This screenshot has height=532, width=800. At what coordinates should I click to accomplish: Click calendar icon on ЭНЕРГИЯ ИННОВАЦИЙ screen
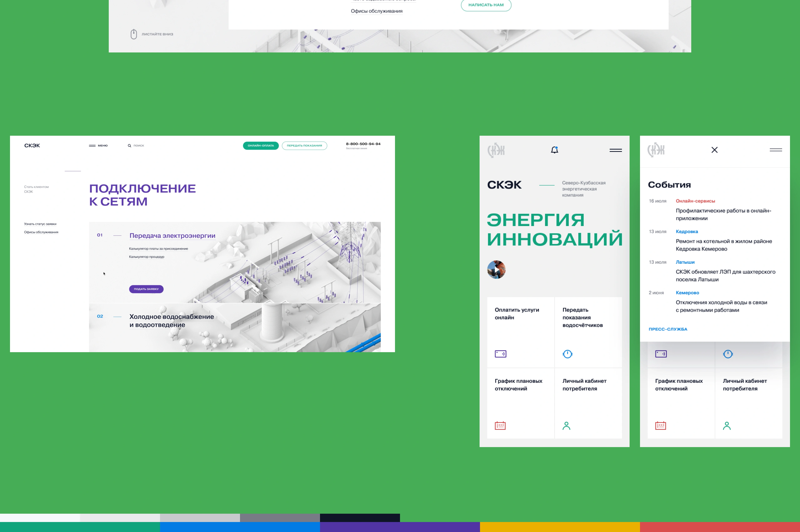500,425
